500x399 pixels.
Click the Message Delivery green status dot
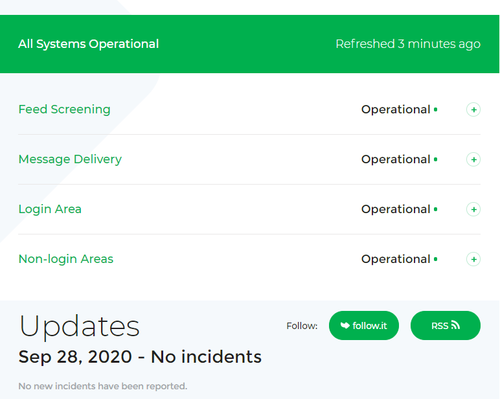tap(435, 160)
